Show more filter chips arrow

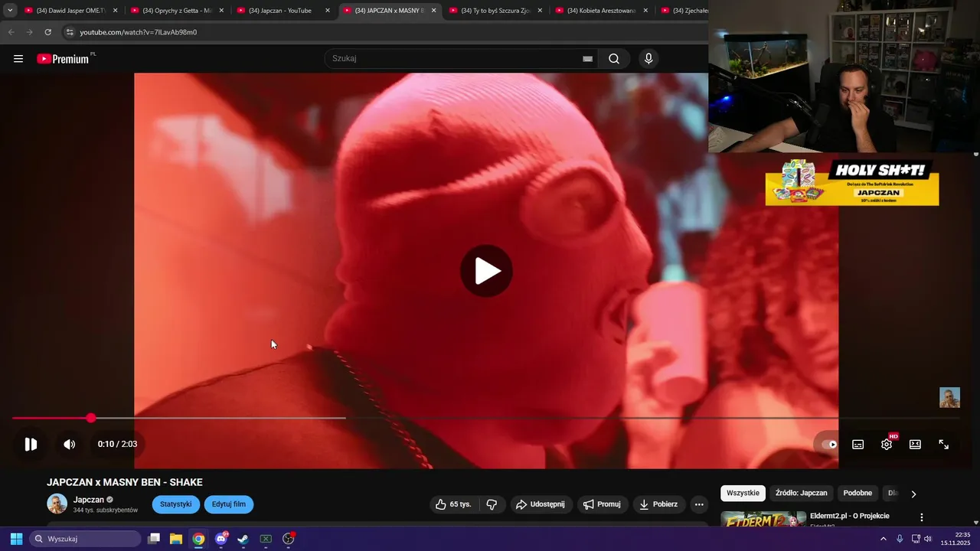click(913, 494)
